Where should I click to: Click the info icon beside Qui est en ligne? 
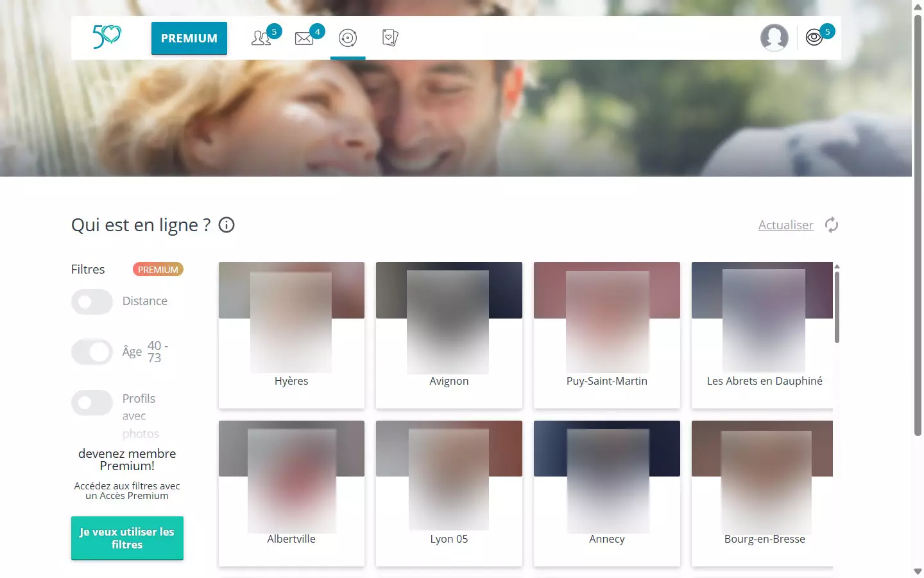pyautogui.click(x=227, y=225)
